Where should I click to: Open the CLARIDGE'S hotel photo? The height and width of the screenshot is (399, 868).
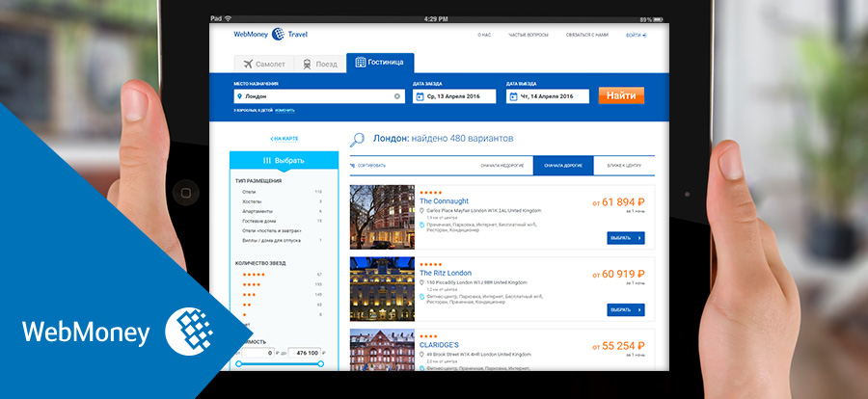(x=382, y=350)
